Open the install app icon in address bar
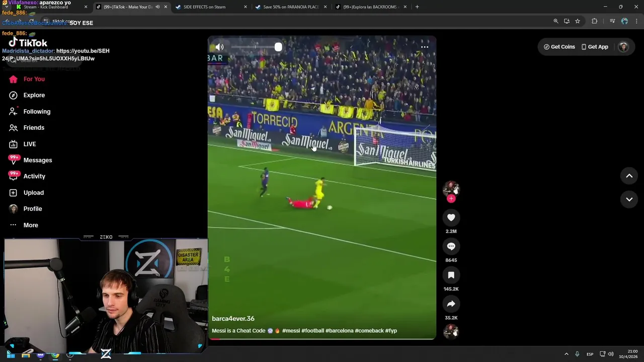 (x=567, y=21)
